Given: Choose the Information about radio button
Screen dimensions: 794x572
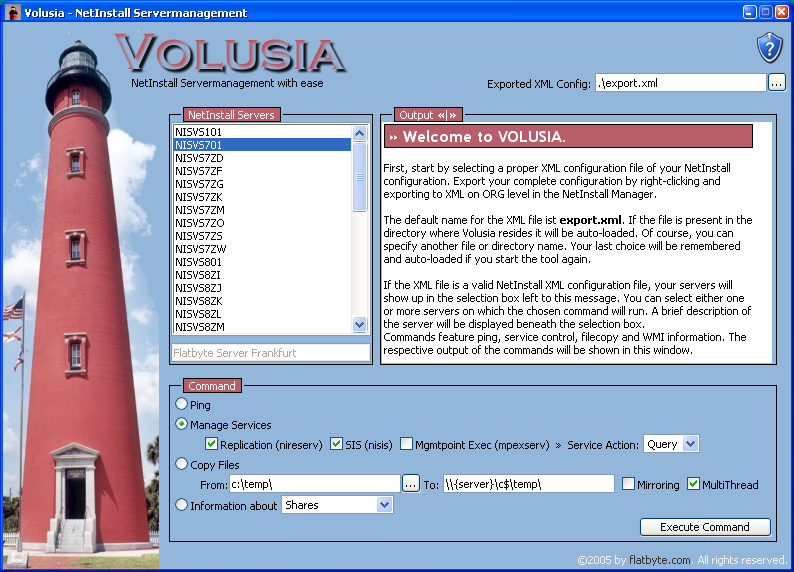Looking at the screenshot, I should 181,505.
